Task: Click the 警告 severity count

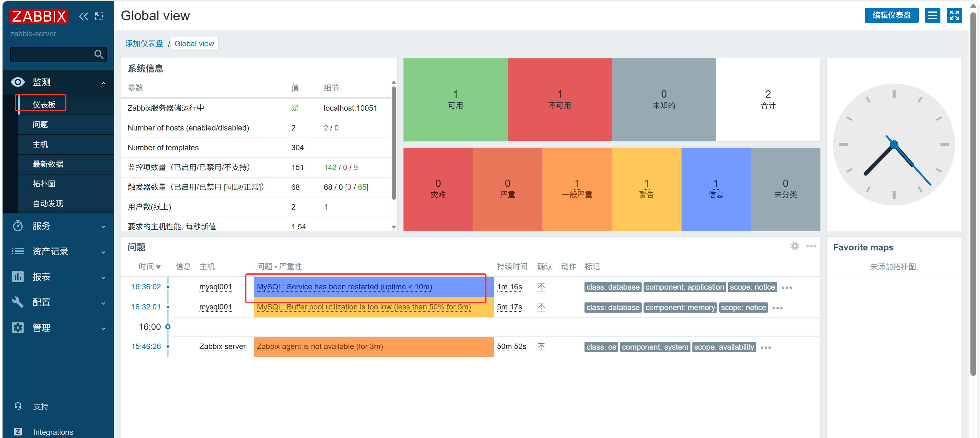Action: pyautogui.click(x=646, y=183)
